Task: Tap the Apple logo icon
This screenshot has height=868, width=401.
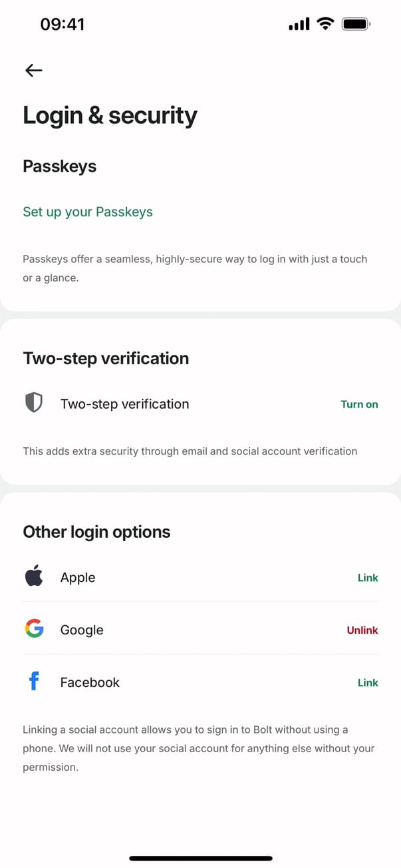Action: (x=34, y=576)
